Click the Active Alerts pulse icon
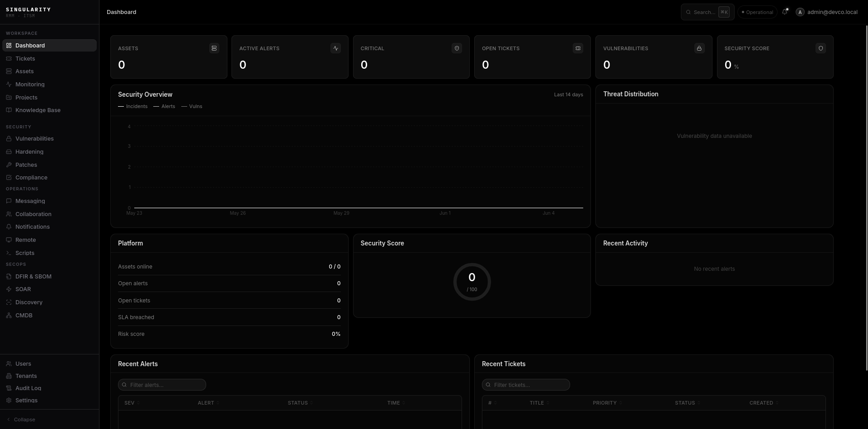 [x=335, y=48]
